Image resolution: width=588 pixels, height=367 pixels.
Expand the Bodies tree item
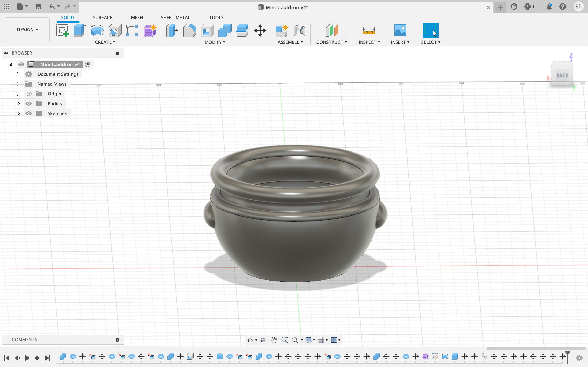[x=18, y=103]
